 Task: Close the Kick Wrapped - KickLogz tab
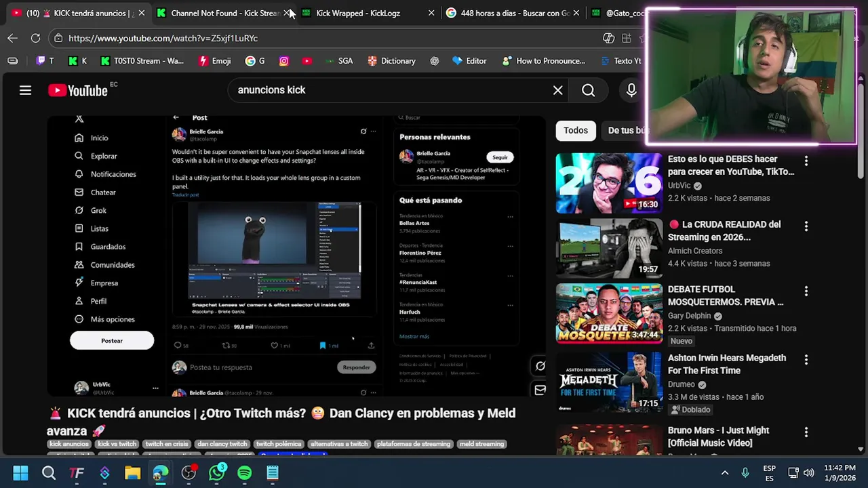tap(431, 13)
